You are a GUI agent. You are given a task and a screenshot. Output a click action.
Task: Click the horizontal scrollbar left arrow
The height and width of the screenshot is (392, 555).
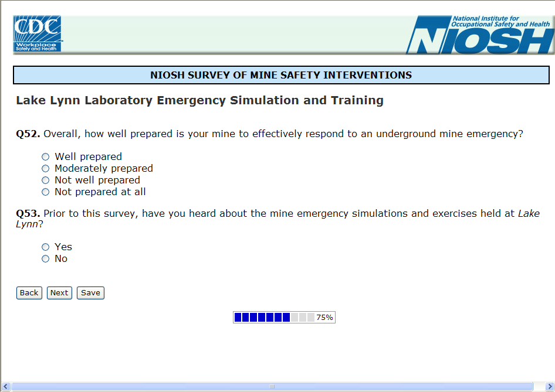(x=5, y=387)
